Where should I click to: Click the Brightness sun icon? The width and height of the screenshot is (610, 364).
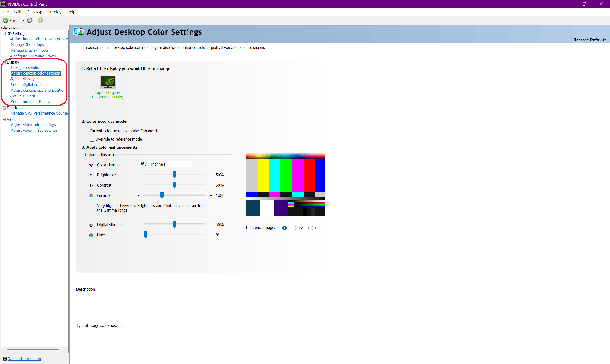pos(91,175)
